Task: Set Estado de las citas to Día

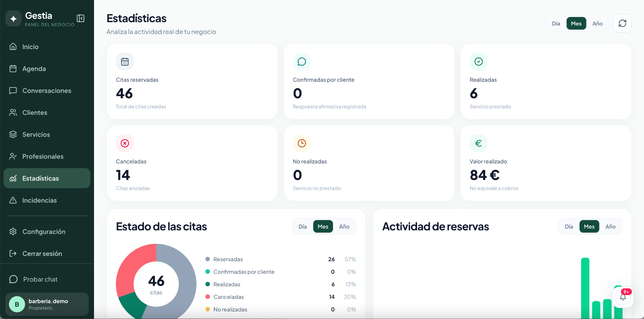Action: (303, 227)
